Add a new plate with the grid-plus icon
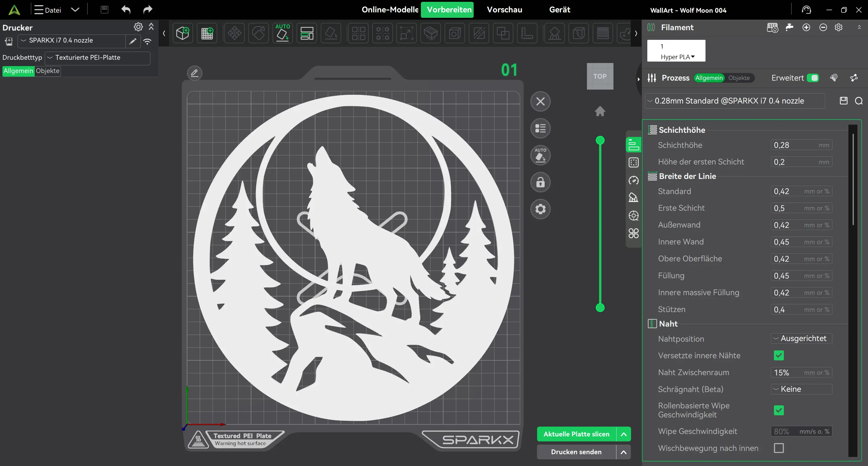This screenshot has width=868, height=466. [x=207, y=33]
